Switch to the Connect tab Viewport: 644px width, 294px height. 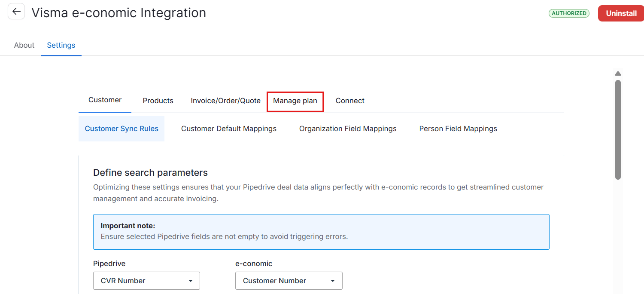[350, 101]
